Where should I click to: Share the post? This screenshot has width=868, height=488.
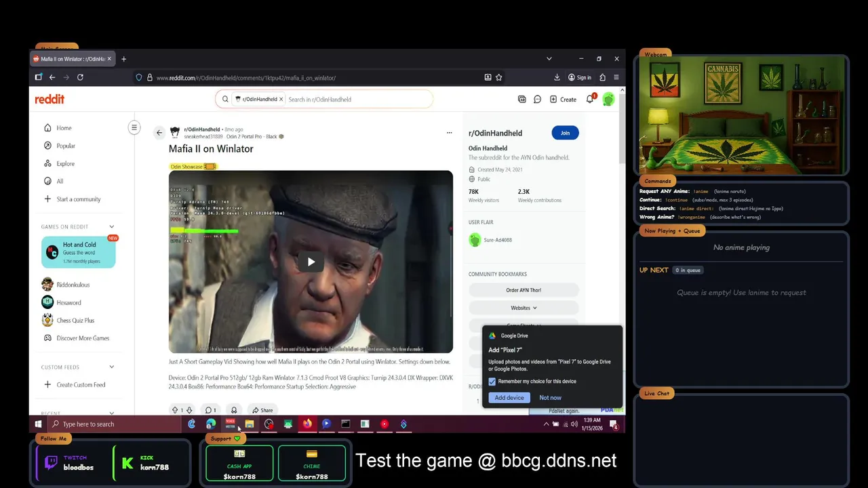pos(262,410)
